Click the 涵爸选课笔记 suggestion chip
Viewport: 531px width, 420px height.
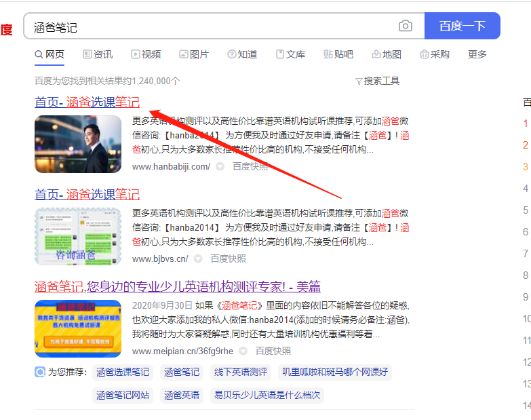123,373
